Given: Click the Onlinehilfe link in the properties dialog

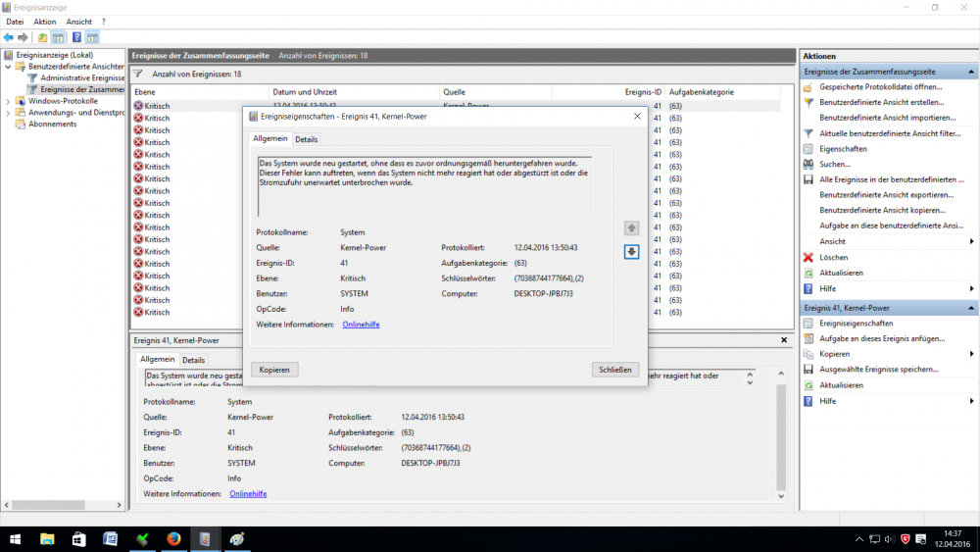Looking at the screenshot, I should pyautogui.click(x=361, y=325).
